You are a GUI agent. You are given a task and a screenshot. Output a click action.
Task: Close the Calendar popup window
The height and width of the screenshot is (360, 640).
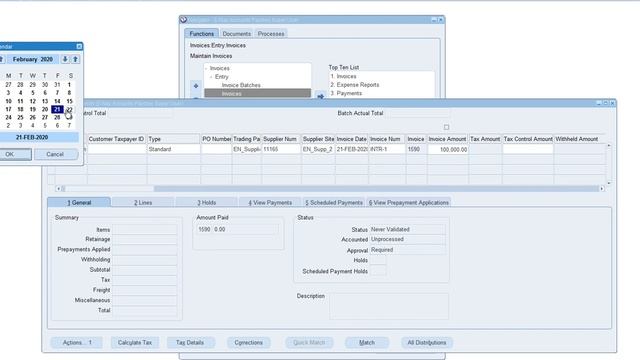(x=79, y=47)
